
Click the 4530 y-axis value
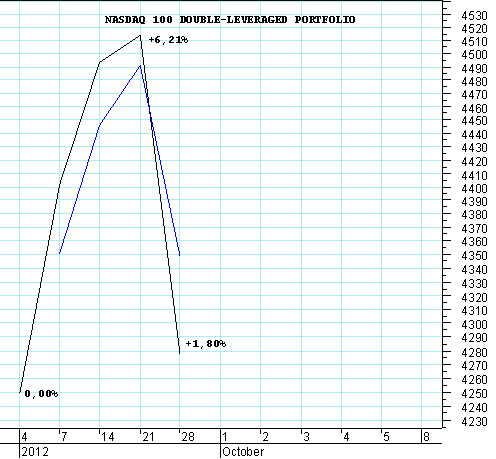click(474, 15)
